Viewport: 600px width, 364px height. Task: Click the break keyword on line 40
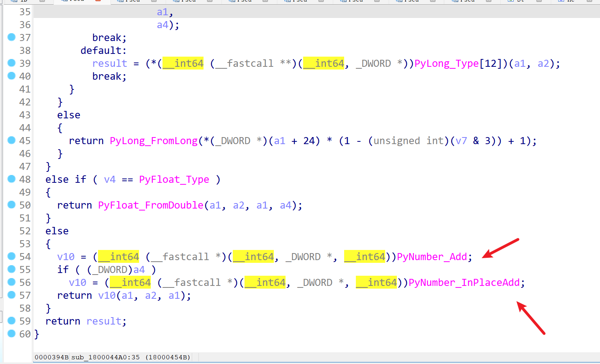(107, 76)
